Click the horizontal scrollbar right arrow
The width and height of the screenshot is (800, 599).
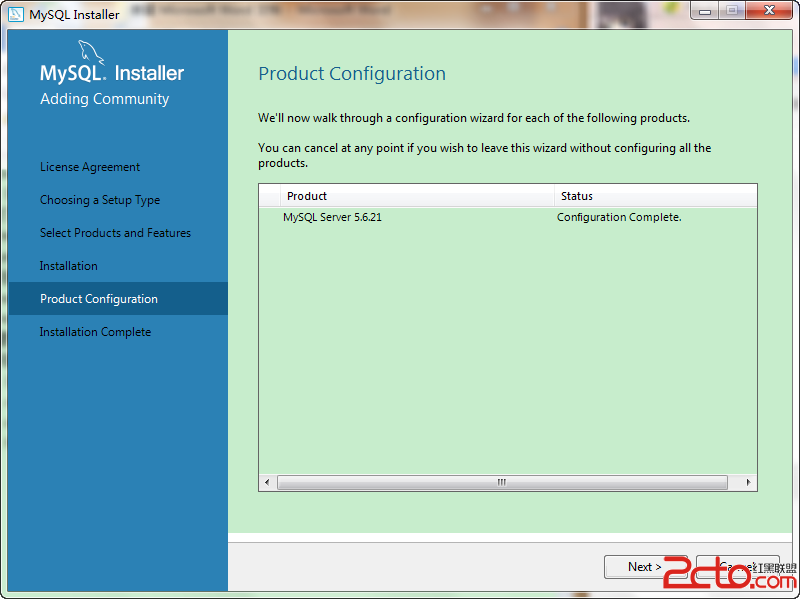[x=748, y=482]
